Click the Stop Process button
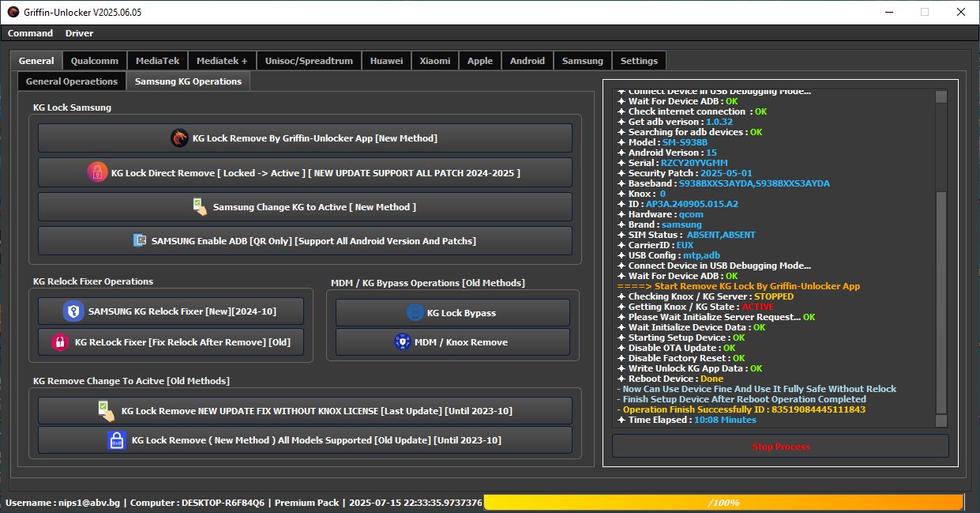The width and height of the screenshot is (980, 513). click(780, 447)
